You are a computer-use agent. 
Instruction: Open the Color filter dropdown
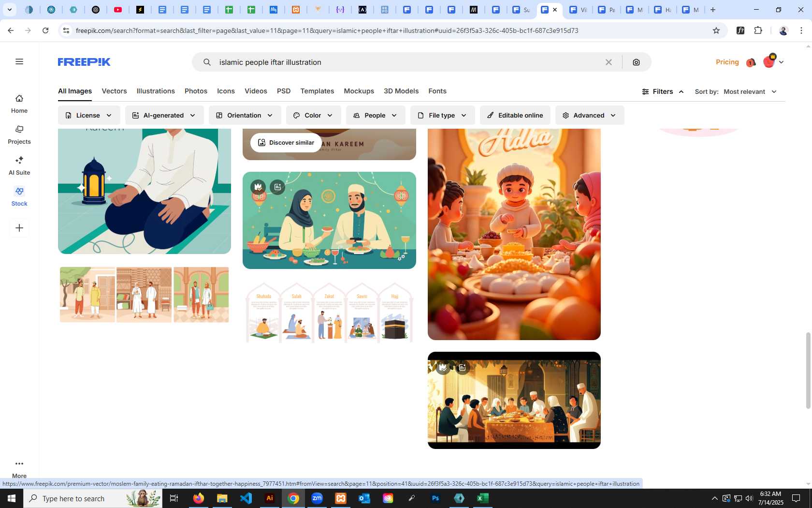tap(313, 115)
